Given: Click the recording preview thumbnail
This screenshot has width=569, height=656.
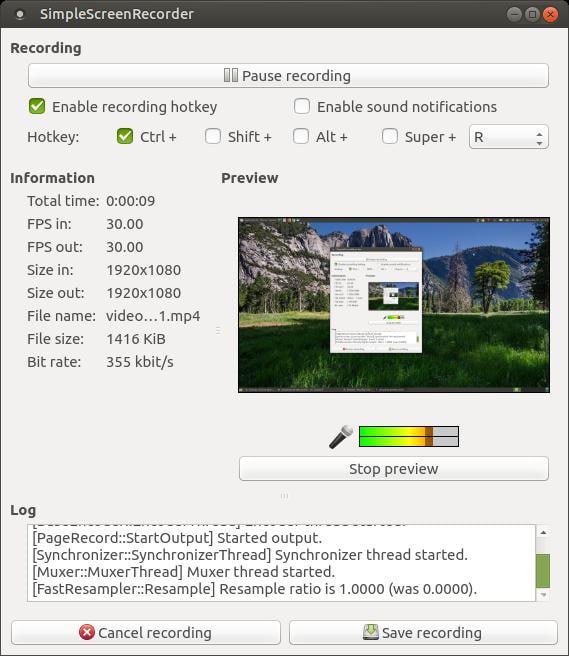Looking at the screenshot, I should click(394, 305).
